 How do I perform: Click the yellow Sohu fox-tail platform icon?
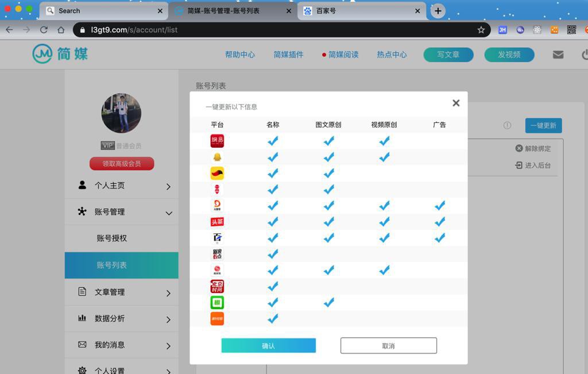pos(217,173)
